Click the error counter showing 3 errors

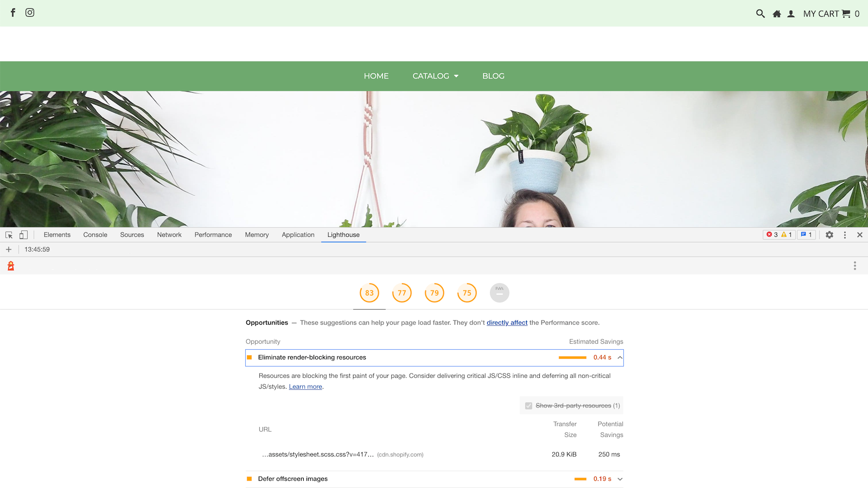click(773, 234)
